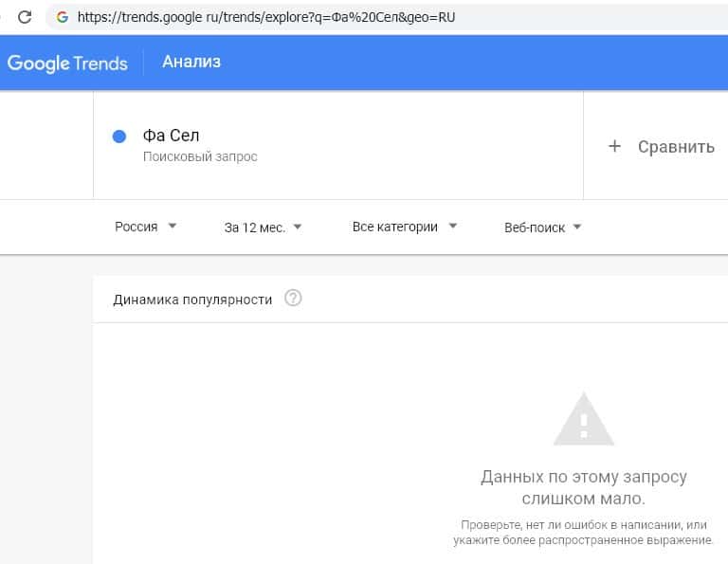The height and width of the screenshot is (564, 728).
Task: Click the Поисковый запрос label
Action: pos(200,156)
